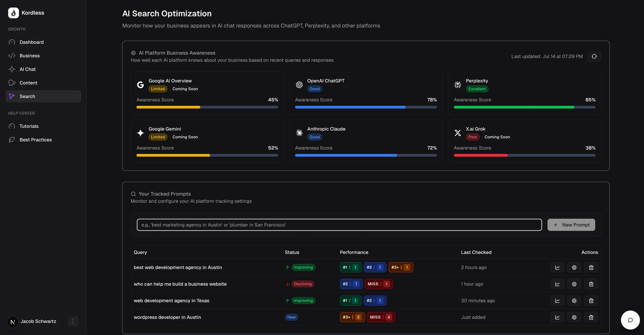This screenshot has width=644, height=335.
Task: Open chart for 'best web development agency in Austin'
Action: coord(557,267)
